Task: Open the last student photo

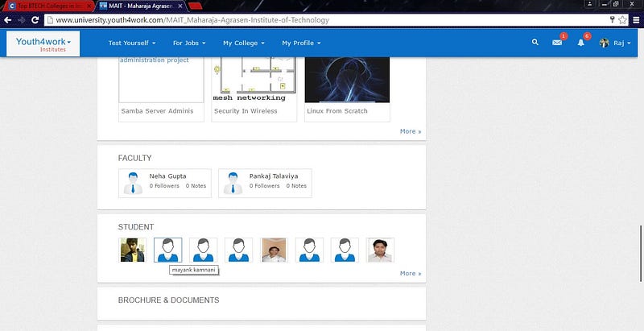Action: point(380,250)
